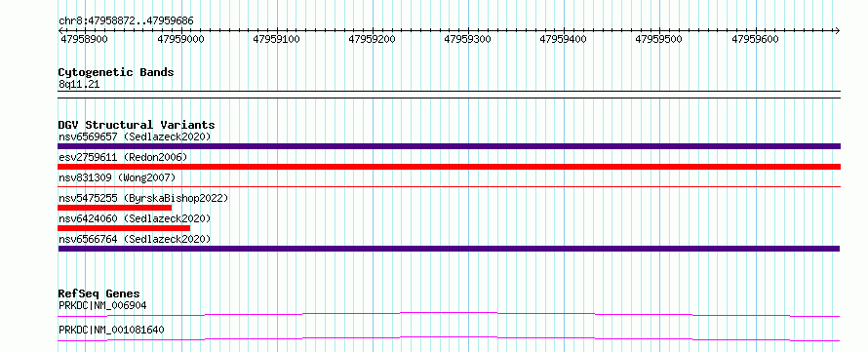This screenshot has height=352, width=868.
Task: Open gene PRKDC|NM_006904 label
Action: (x=102, y=305)
